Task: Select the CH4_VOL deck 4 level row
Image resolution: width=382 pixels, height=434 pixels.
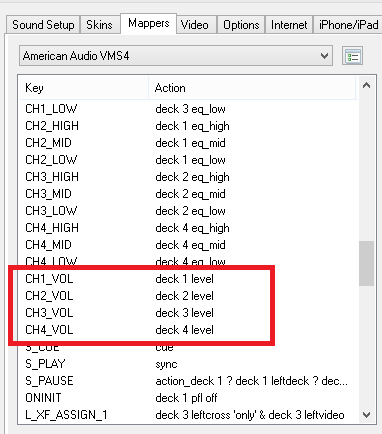Action: pos(188,330)
